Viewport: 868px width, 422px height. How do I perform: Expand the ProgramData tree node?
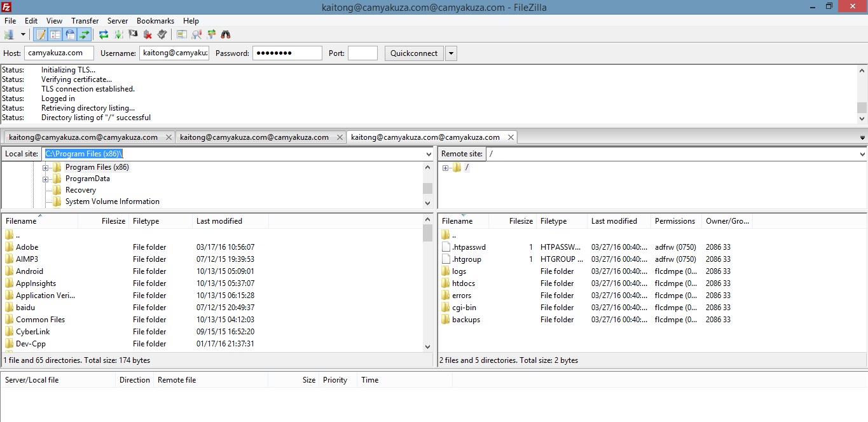[x=46, y=179]
